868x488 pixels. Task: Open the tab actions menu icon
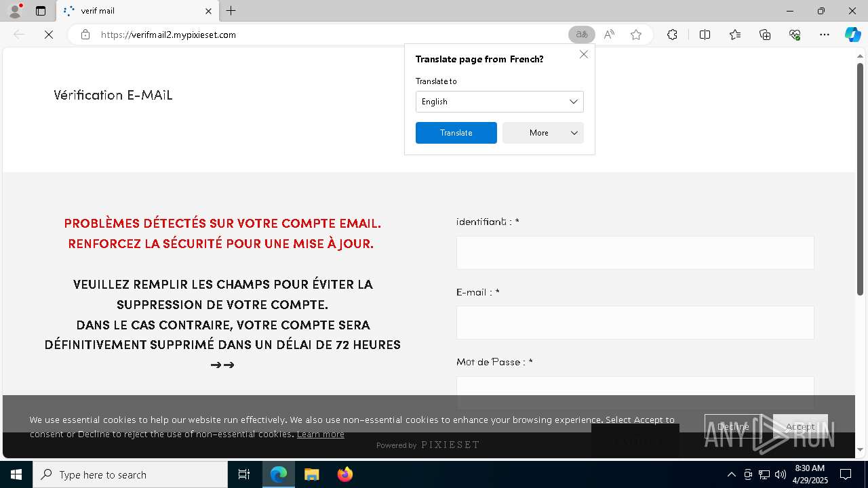41,11
